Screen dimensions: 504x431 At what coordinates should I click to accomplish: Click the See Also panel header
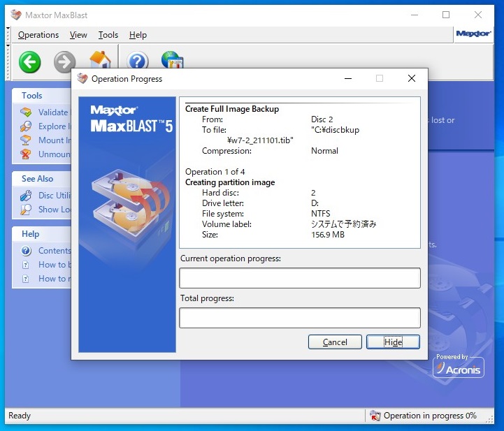tap(42, 179)
